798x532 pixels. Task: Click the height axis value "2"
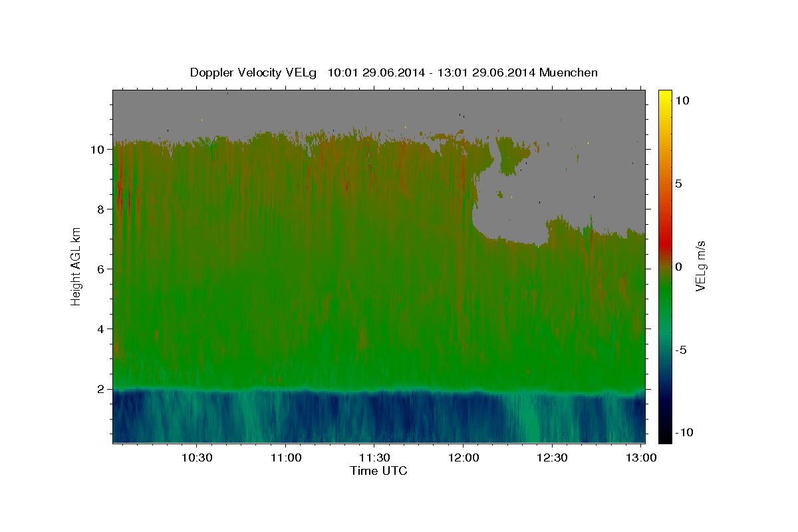pyautogui.click(x=102, y=388)
